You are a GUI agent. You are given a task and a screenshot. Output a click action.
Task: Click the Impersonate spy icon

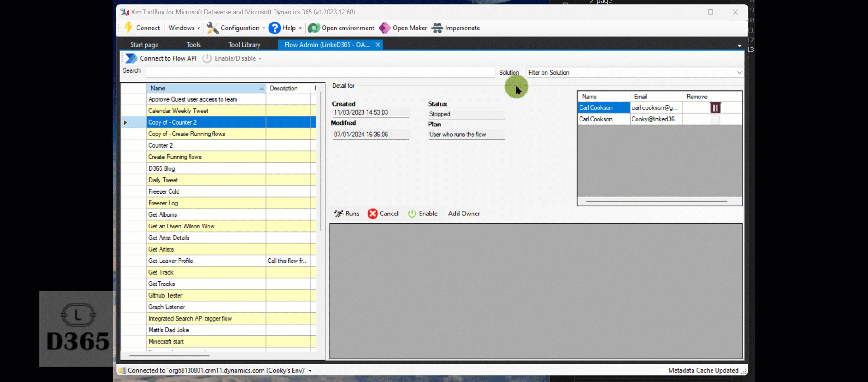click(437, 28)
